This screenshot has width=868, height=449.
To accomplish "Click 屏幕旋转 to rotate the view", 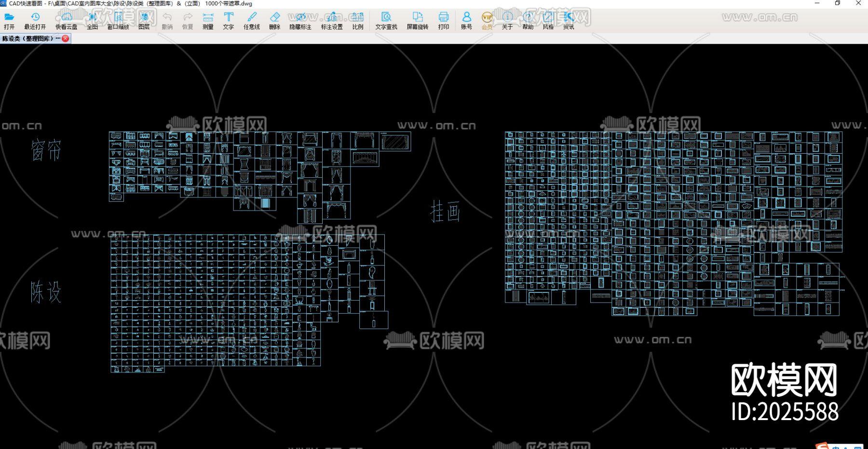I will click(418, 21).
